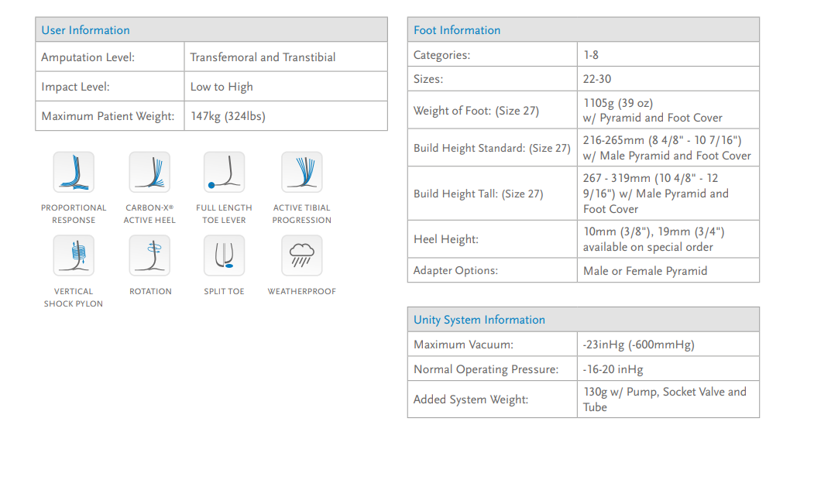Viewport: 814px width, 504px height.
Task: Click the '1105g (39 oz)' weight value
Action: [x=618, y=103]
